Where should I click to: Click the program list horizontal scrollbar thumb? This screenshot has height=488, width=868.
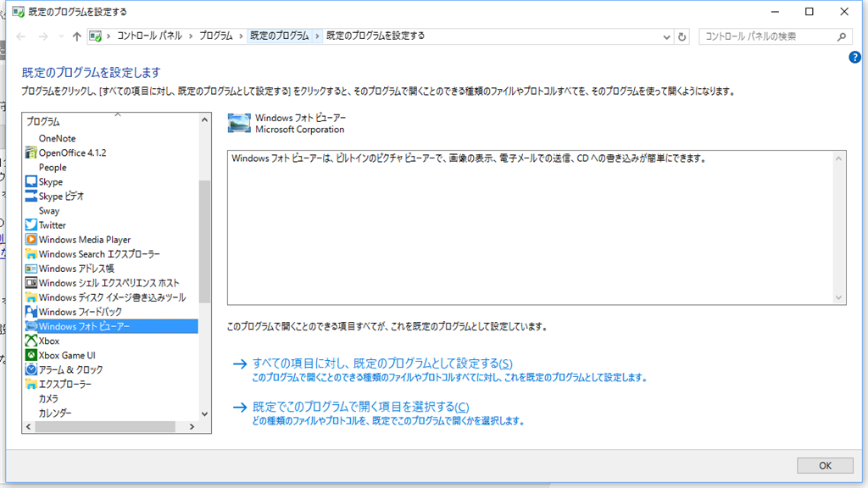coord(105,427)
